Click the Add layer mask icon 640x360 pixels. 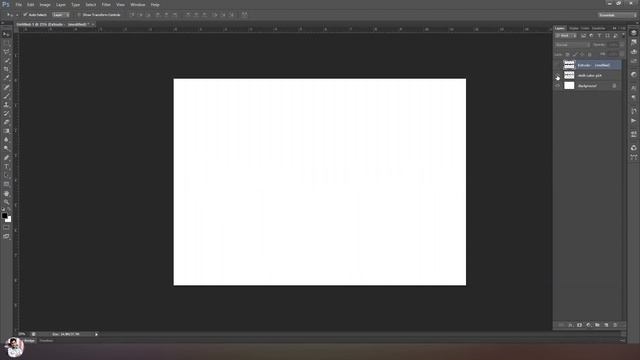click(579, 325)
